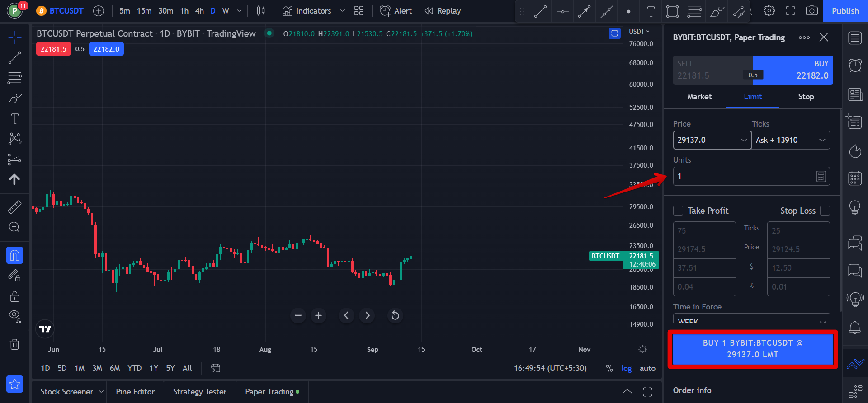This screenshot has width=868, height=403.
Task: Take a chart snapshot with camera icon
Action: pos(811,11)
